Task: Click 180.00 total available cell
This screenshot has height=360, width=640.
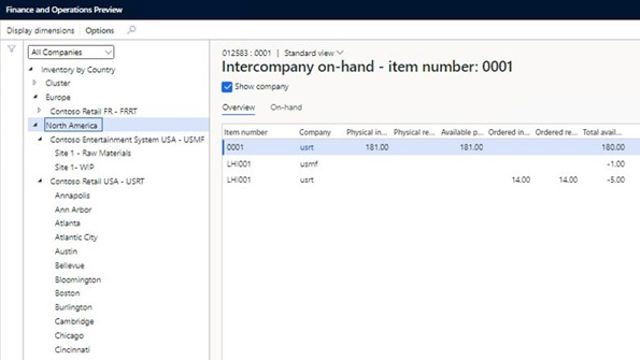Action: coord(613,147)
